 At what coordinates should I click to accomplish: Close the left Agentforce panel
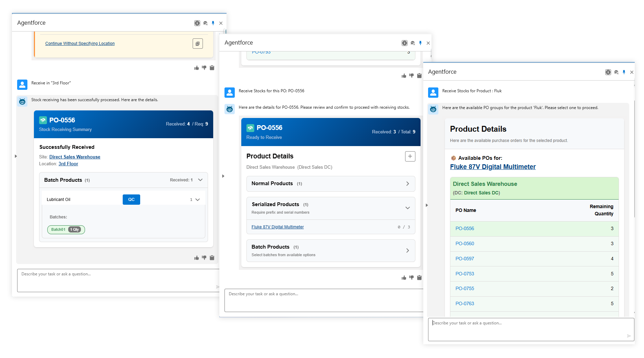pos(221,23)
